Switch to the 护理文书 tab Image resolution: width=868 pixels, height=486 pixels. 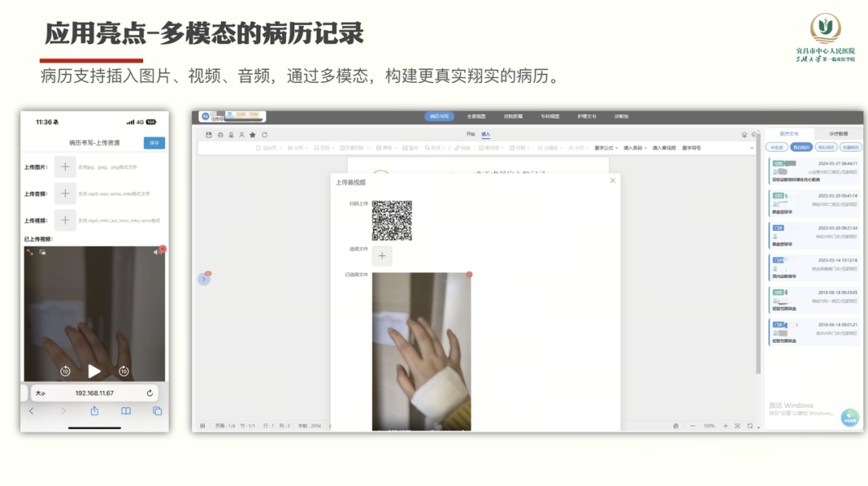(587, 116)
